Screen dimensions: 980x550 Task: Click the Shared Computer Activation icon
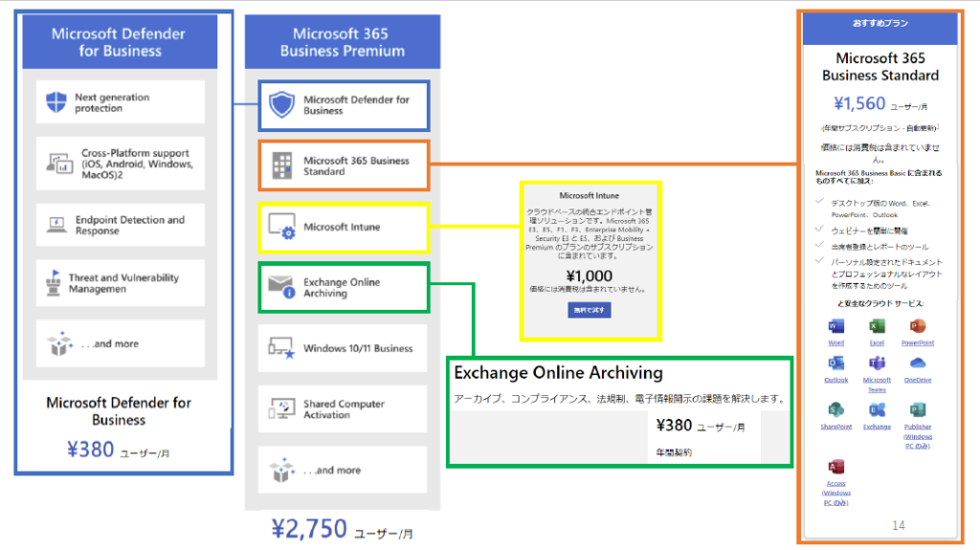tap(281, 408)
